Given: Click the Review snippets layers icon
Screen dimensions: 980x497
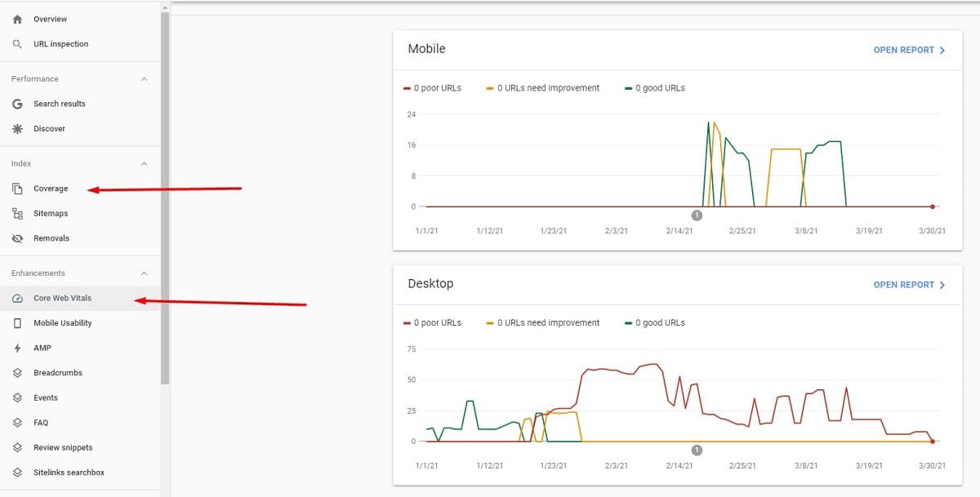Looking at the screenshot, I should click(x=17, y=448).
